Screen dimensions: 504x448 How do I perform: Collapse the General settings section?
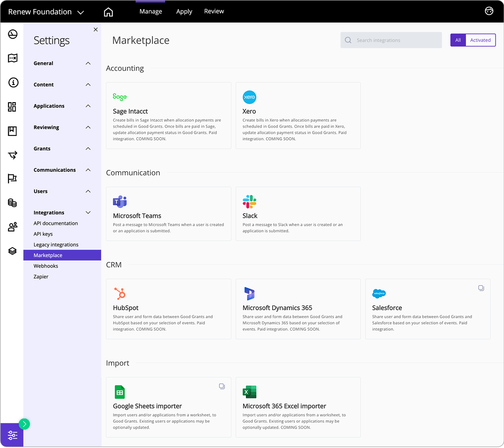88,63
